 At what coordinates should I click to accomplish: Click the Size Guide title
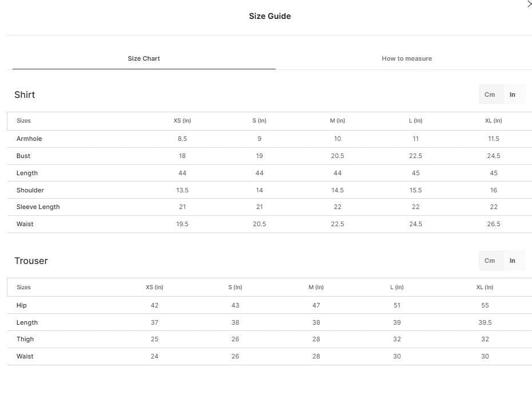pos(270,16)
